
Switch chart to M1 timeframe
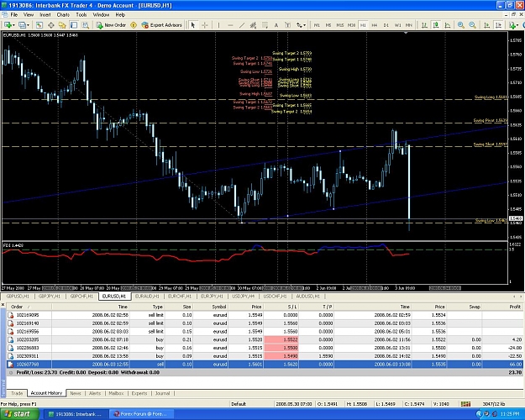(317, 25)
